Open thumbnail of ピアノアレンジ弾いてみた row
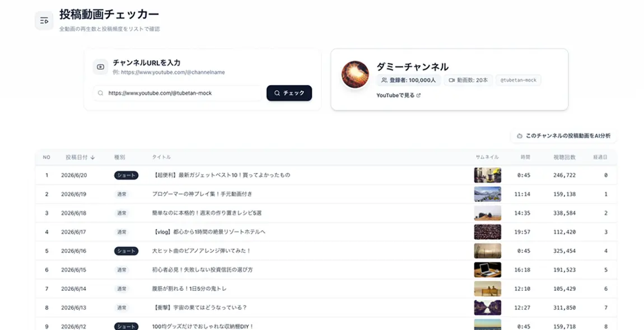644x330 pixels. [x=488, y=251]
